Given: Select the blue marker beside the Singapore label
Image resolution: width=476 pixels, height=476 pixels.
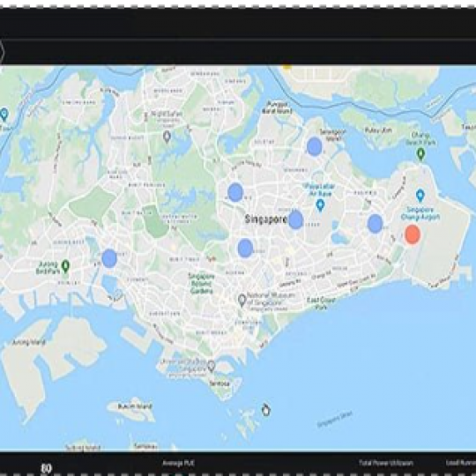Looking at the screenshot, I should [x=295, y=219].
